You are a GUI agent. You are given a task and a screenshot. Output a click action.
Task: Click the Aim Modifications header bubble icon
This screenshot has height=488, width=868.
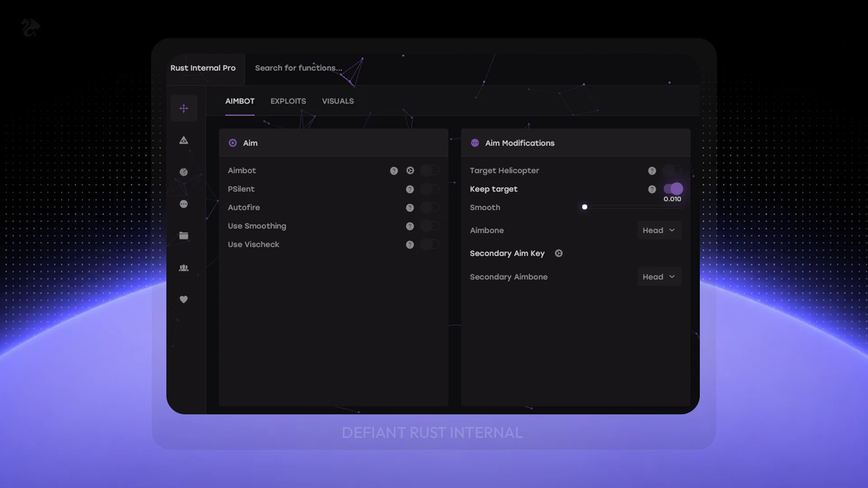pos(475,143)
